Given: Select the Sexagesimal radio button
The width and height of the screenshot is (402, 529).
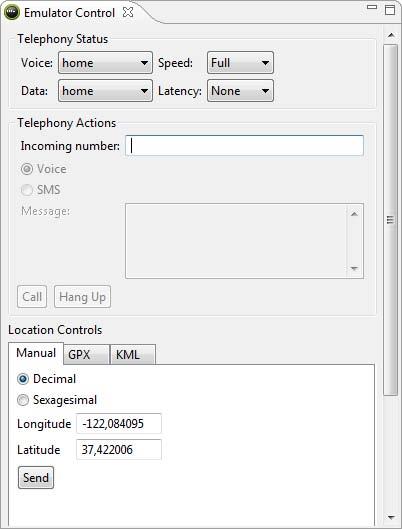Looking at the screenshot, I should point(23,400).
